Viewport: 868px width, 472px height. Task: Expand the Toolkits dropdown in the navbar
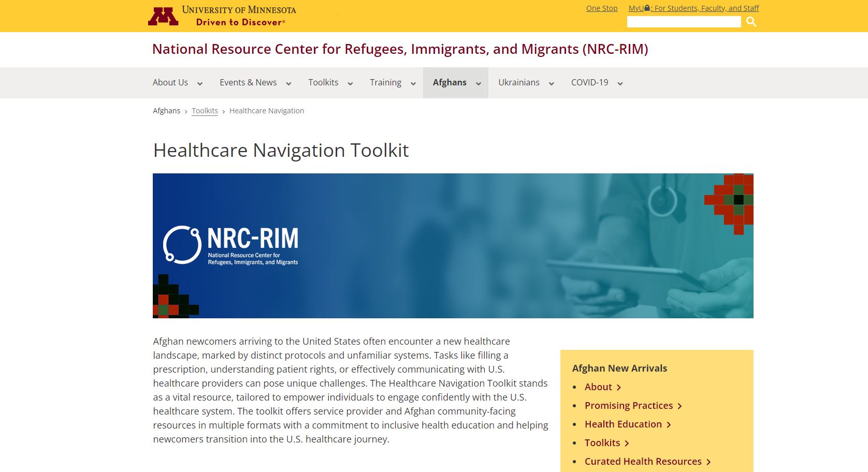click(x=350, y=83)
